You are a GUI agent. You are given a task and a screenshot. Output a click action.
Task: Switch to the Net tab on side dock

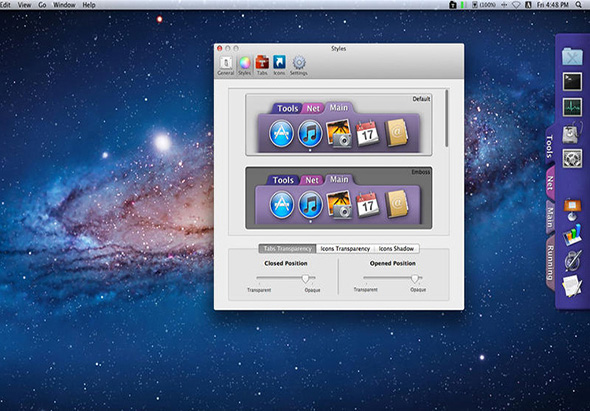(550, 183)
